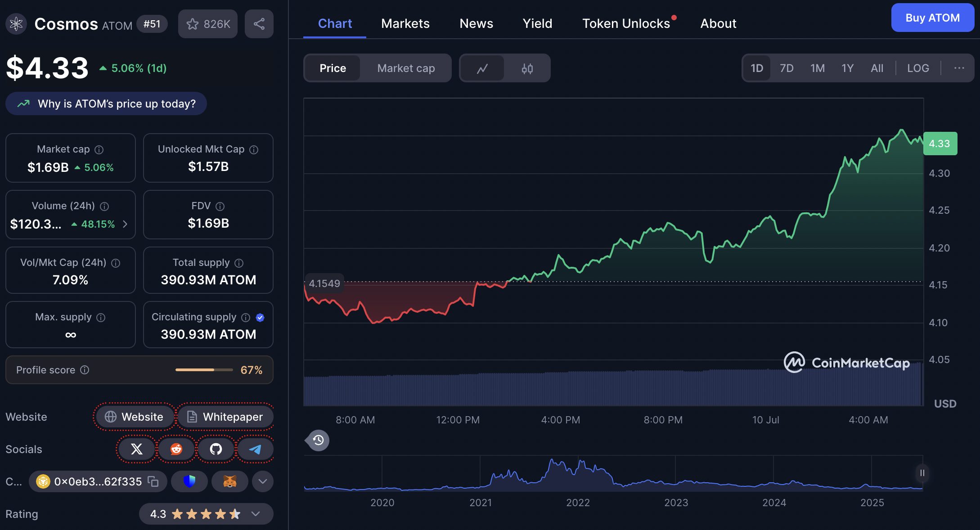Switch to the Markets tab
The width and height of the screenshot is (980, 530).
pyautogui.click(x=405, y=24)
